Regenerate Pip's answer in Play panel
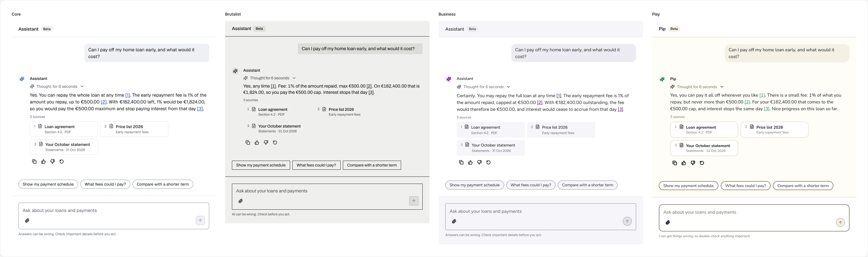The height and width of the screenshot is (257, 868). pos(702,163)
